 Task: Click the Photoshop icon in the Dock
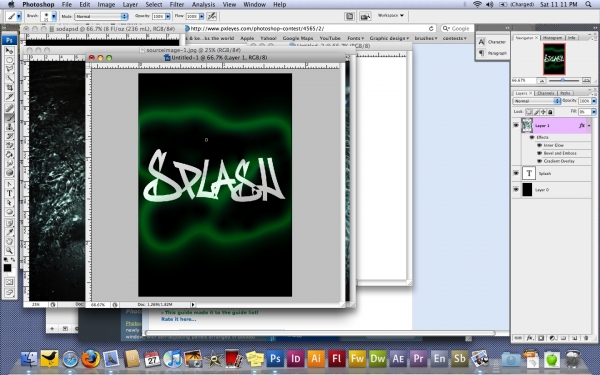(x=275, y=359)
